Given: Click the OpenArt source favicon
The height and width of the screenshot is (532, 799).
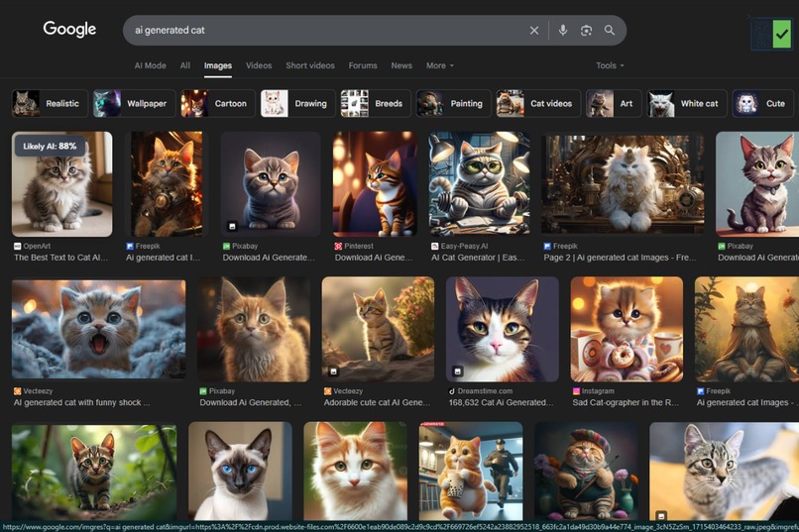Looking at the screenshot, I should pos(17,246).
